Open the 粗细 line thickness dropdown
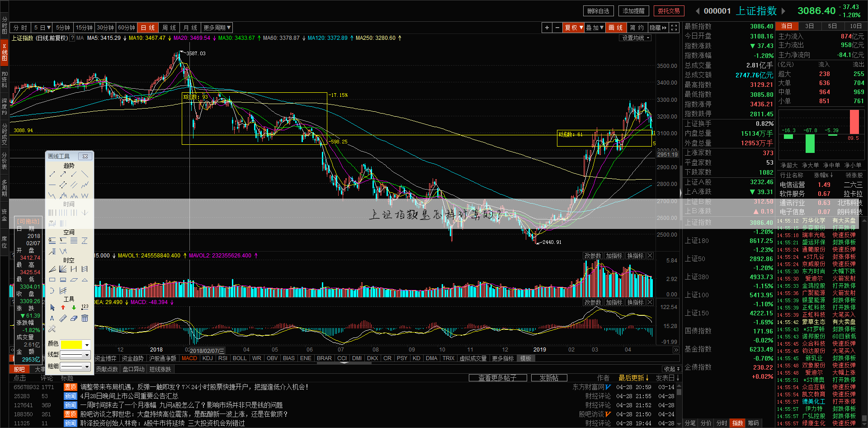Viewport: 868px width, 428px height. 75,366
